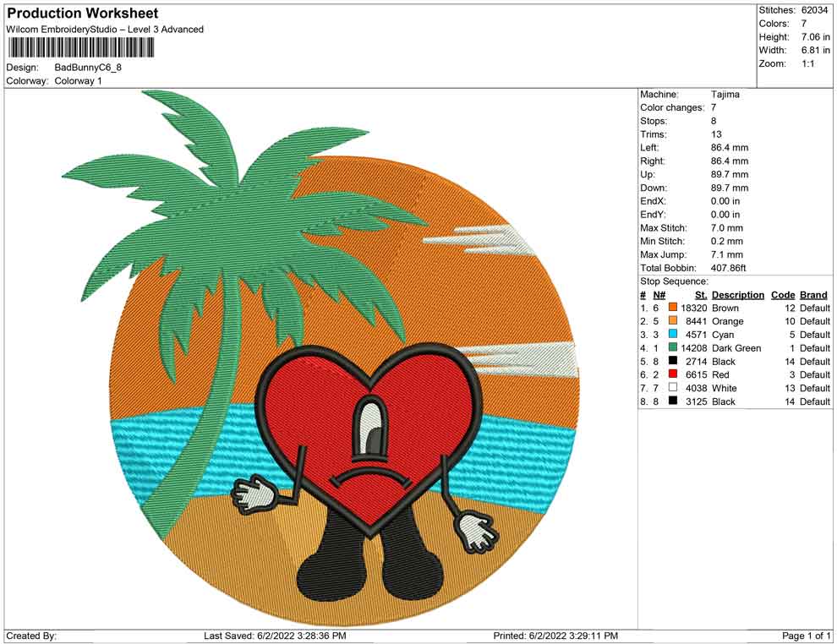Image resolution: width=837 pixels, height=644 pixels.
Task: Click the 'Description' column header
Action: point(738,295)
